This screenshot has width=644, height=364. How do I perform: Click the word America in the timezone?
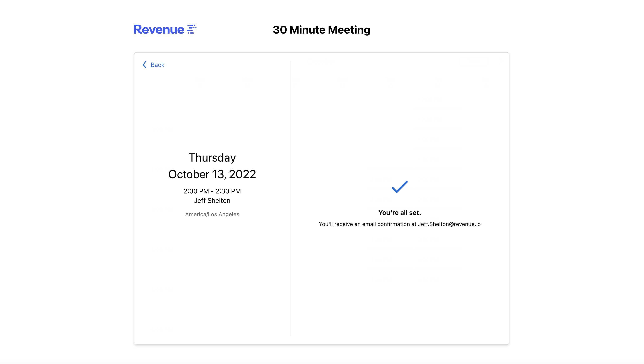point(196,215)
